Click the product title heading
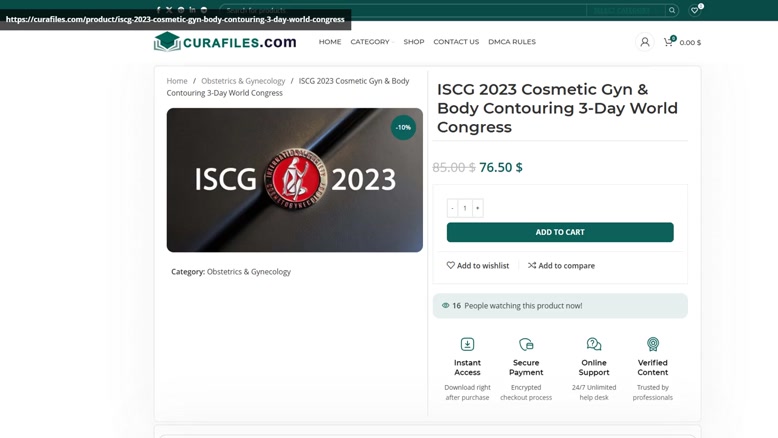Viewport: 778px width, 438px height. [x=557, y=108]
